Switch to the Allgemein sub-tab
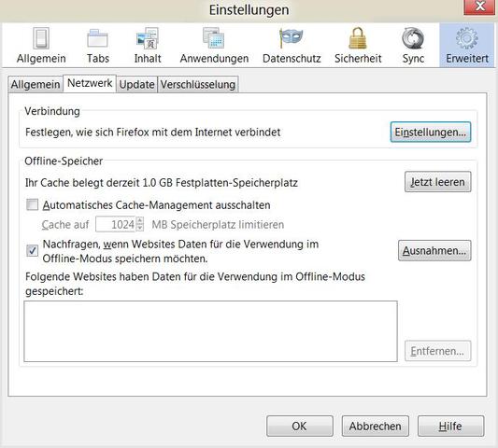 tap(36, 84)
